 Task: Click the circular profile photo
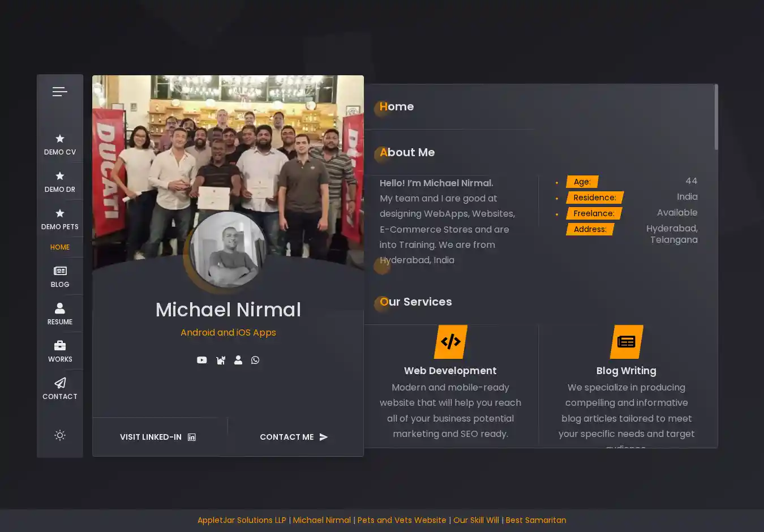[228, 250]
